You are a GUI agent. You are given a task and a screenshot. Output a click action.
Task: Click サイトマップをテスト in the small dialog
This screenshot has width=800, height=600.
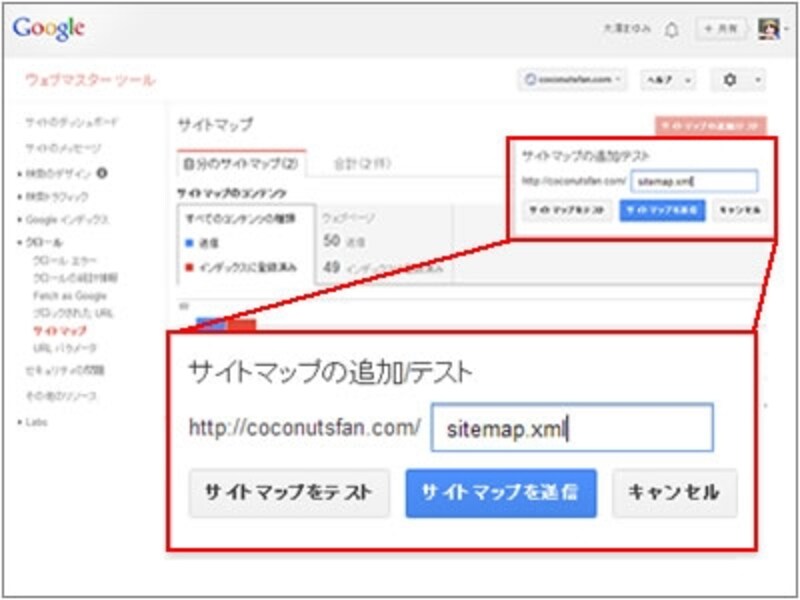point(566,210)
